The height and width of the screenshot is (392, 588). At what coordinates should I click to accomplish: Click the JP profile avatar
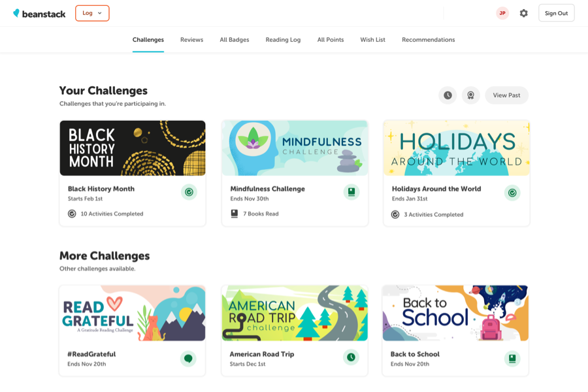502,13
